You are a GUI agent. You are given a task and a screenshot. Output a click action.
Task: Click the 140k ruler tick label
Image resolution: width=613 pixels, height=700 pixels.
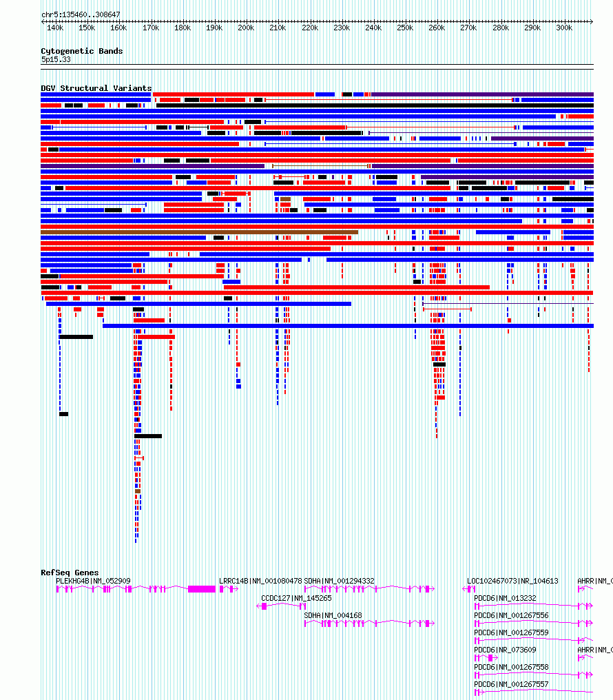point(55,28)
